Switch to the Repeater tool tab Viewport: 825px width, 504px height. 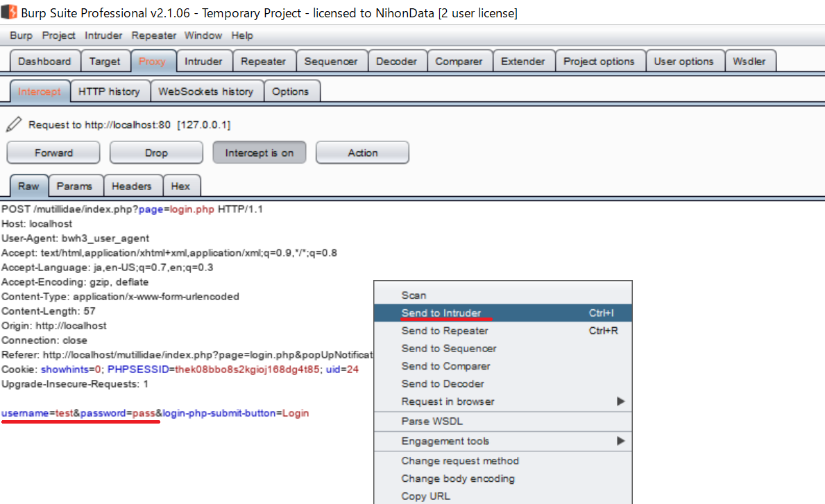point(263,61)
